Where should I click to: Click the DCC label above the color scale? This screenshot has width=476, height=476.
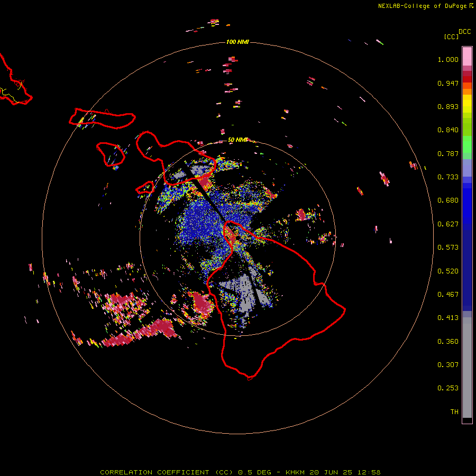point(465,32)
